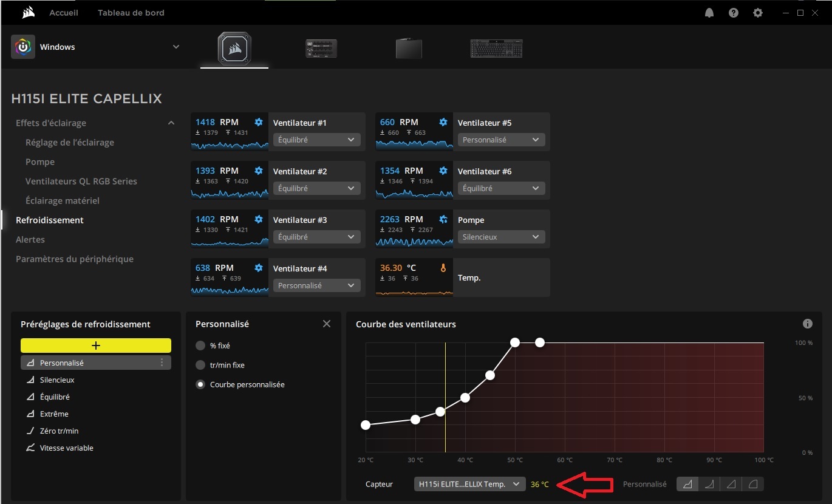
Task: Open Ventilateur #6 mode dropdown
Action: 502,188
